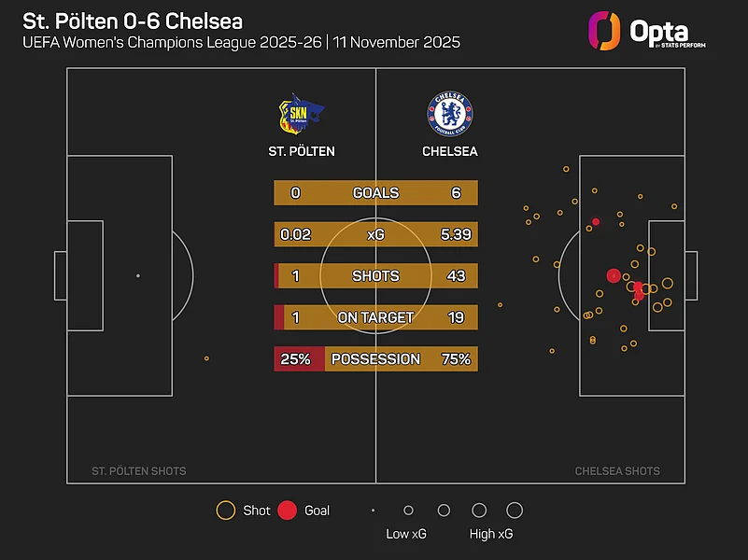The width and height of the screenshot is (748, 560).
Task: Select the smallest Low xG legend dot
Action: [x=373, y=511]
